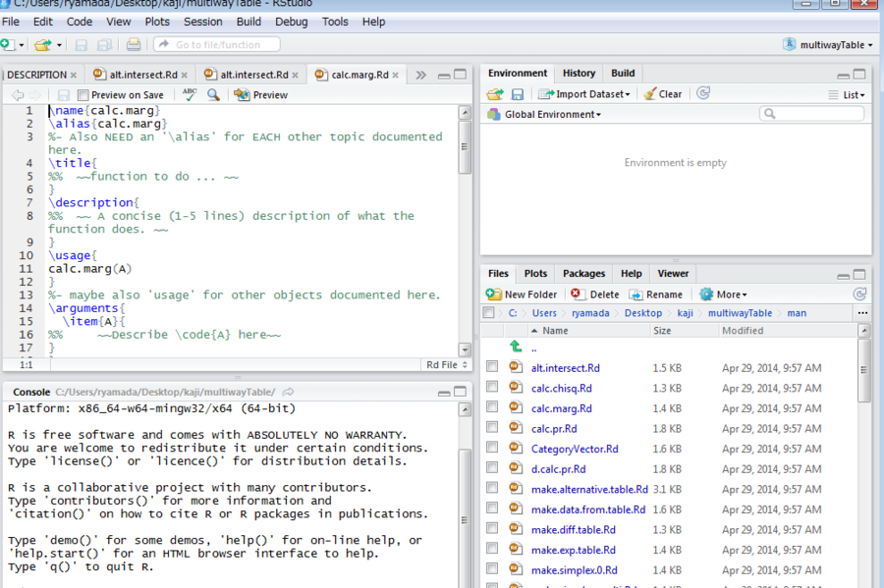Viewport: 884px width, 588px height.
Task: Check the box for make.alternative.table.Rd
Action: pyautogui.click(x=492, y=488)
